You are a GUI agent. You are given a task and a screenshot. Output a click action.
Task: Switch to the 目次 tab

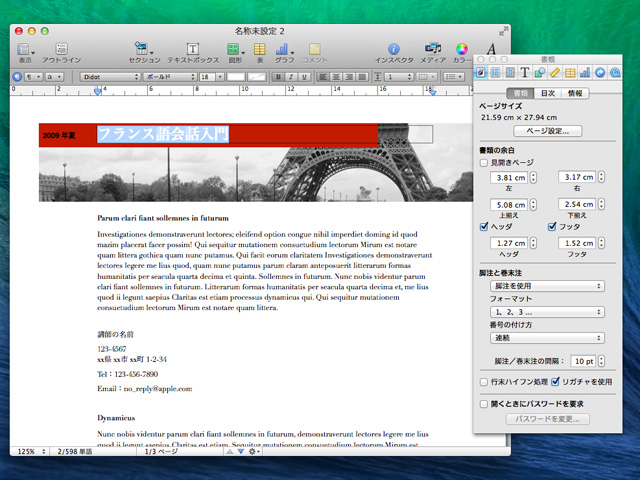(x=547, y=93)
